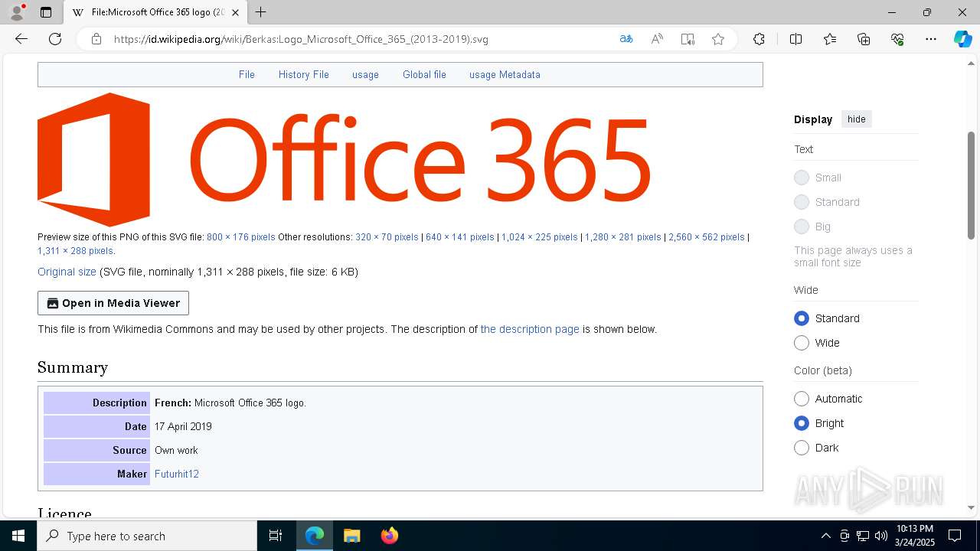Show hidden system tray icons
980x551 pixels.
(x=825, y=536)
